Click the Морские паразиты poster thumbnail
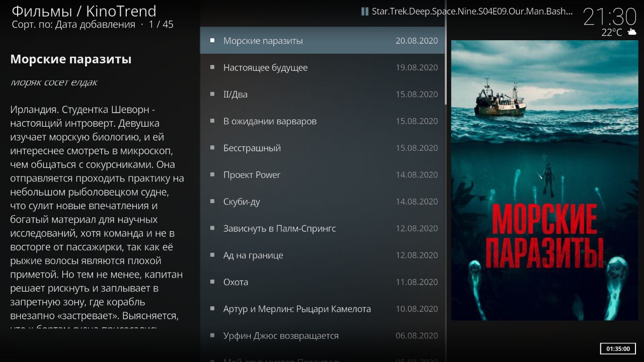The image size is (644, 362). point(544,180)
